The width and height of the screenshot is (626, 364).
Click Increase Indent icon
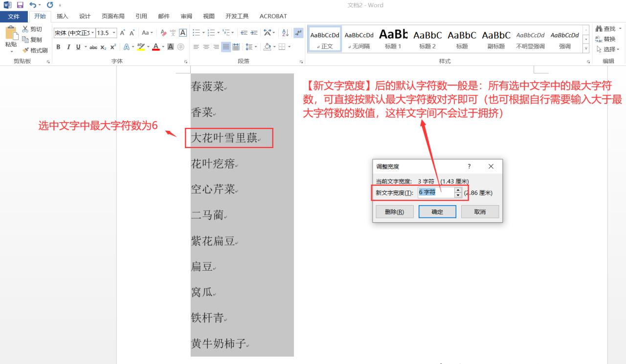click(x=254, y=33)
